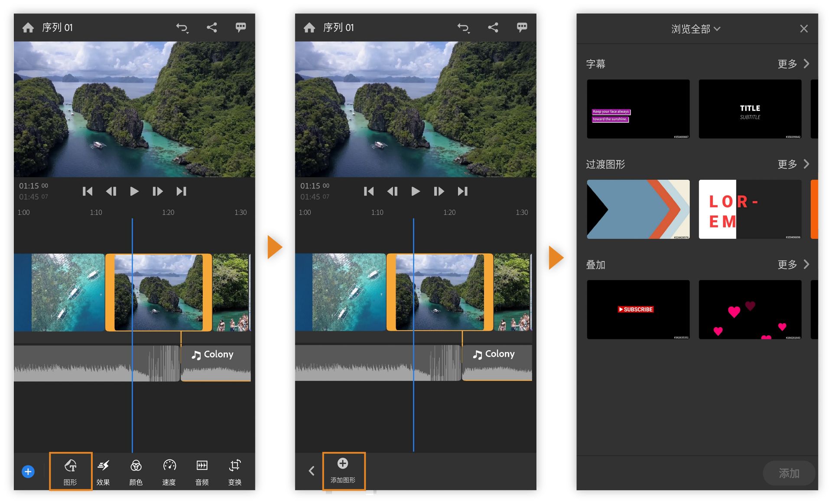Select the 音频 audio tool

[202, 471]
